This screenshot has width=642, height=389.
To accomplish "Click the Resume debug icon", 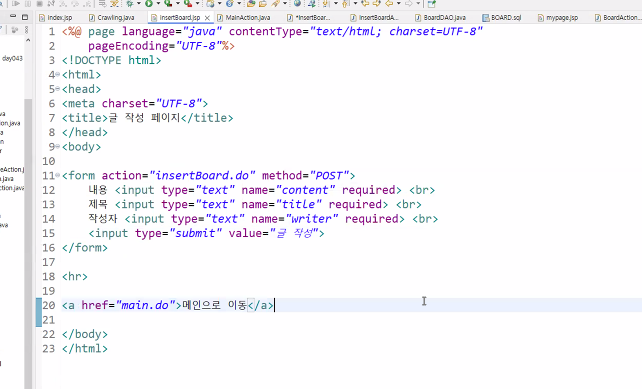I will [16, 4].
